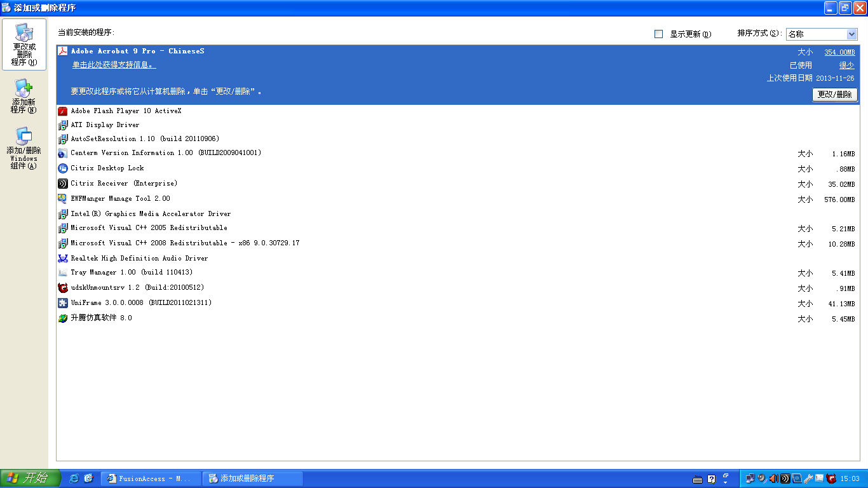Click the Realtek High Definition Audio icon

click(x=62, y=259)
